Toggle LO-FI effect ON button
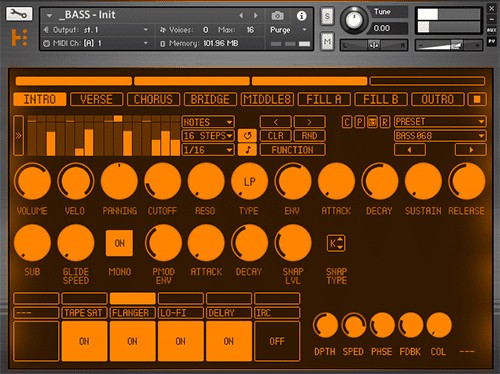 click(x=181, y=341)
